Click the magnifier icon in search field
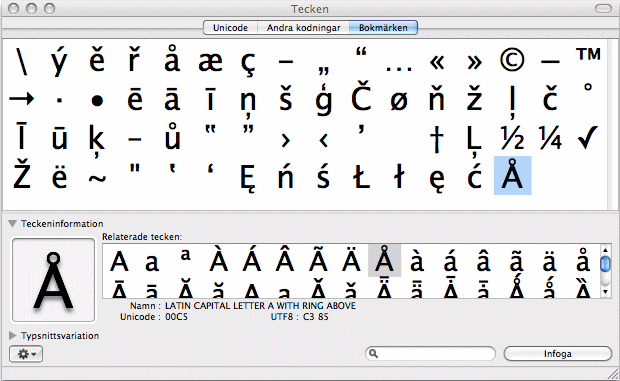Viewport: 620px width, 381px height. pyautogui.click(x=373, y=354)
